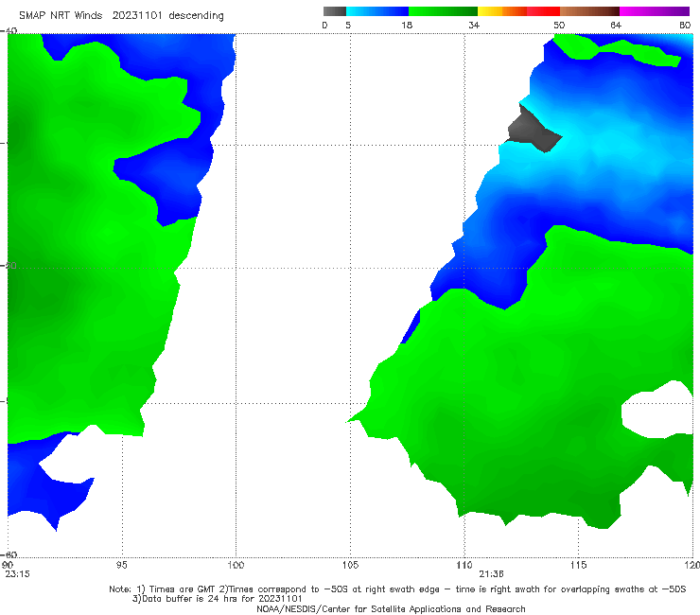Click the gray 0-5 segment of the colorbar
This screenshot has width=700, height=615.
click(x=335, y=11)
